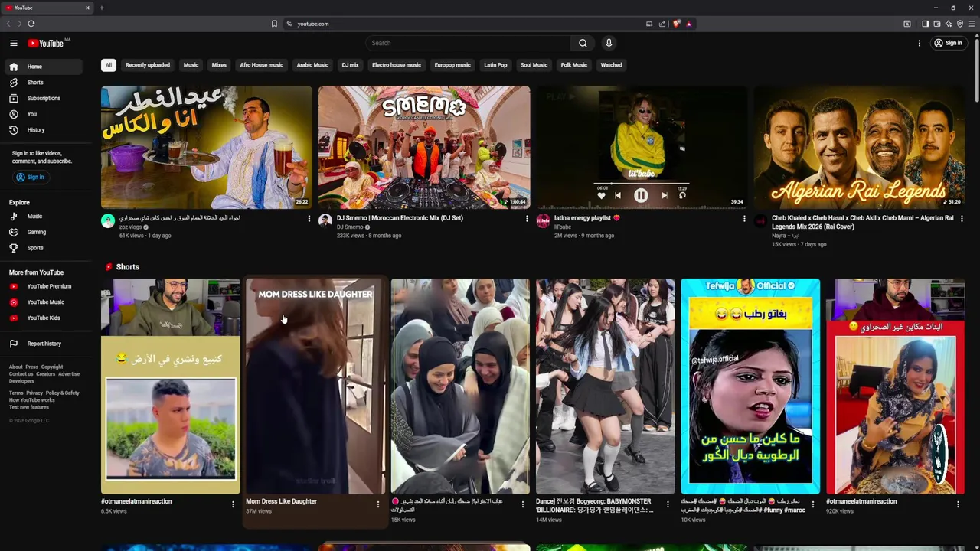The width and height of the screenshot is (980, 551).
Task: Open options for BABYMONSTER dance short
Action: click(668, 504)
